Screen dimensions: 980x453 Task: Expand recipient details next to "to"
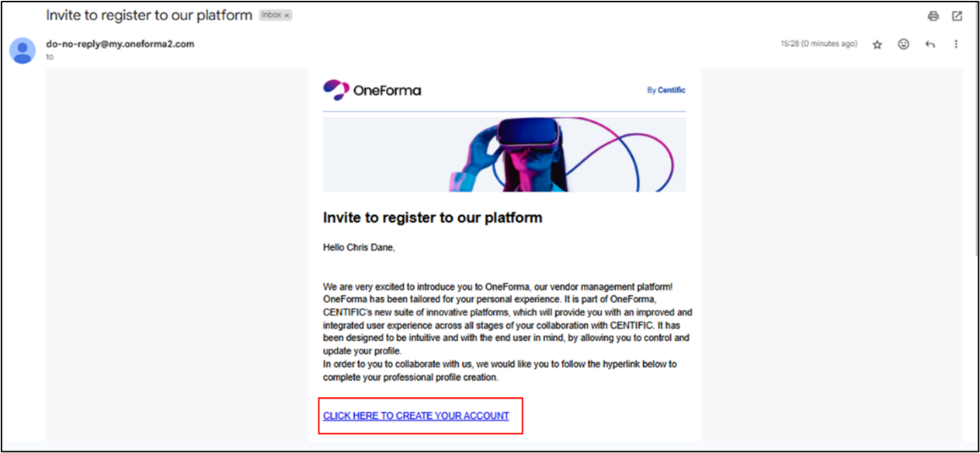[x=50, y=57]
